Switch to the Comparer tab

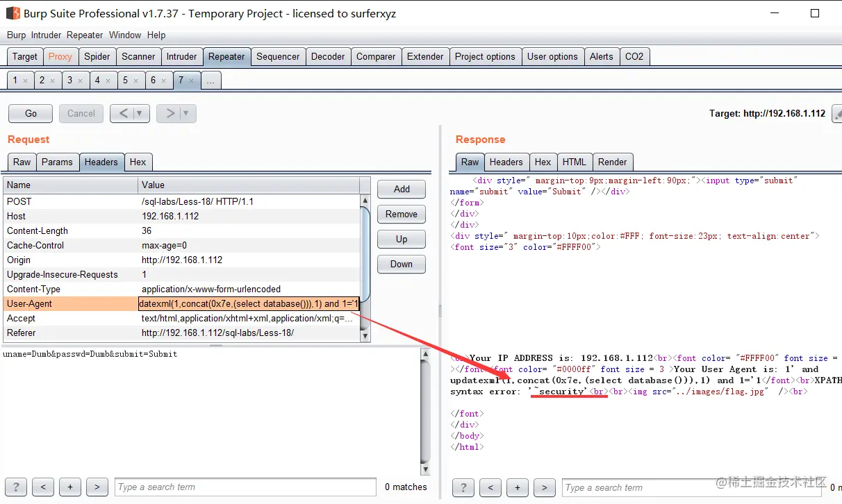(x=376, y=57)
